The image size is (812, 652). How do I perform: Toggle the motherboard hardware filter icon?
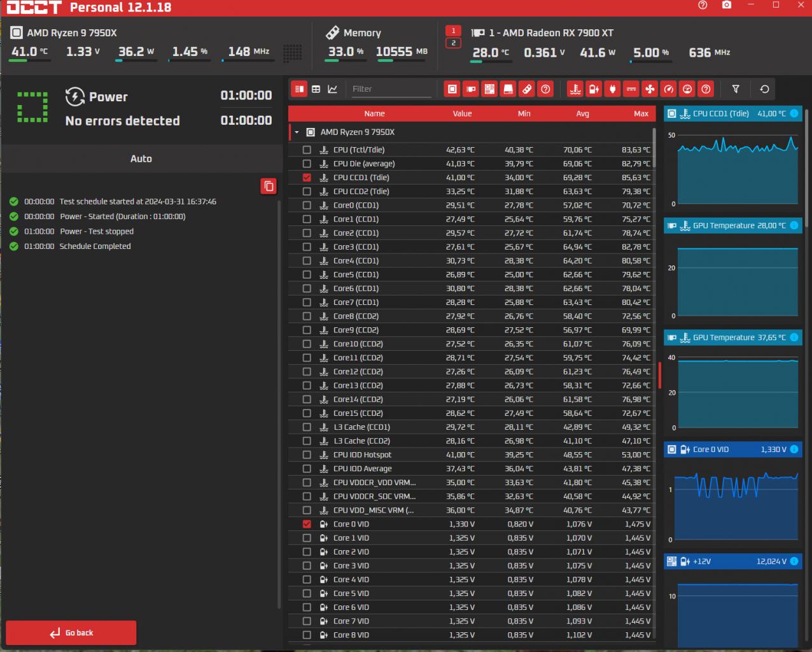coord(489,89)
